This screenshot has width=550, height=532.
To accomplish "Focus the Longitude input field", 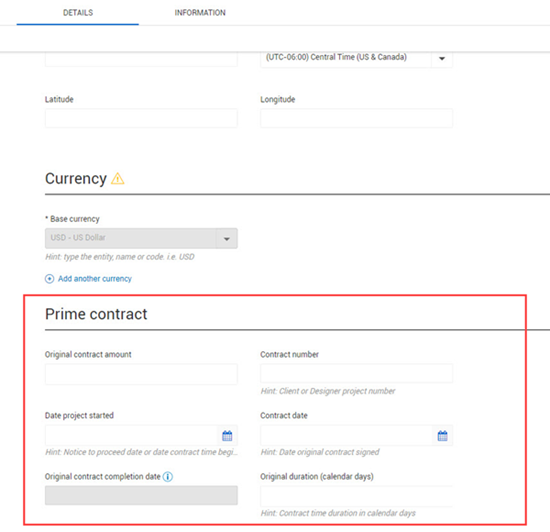I will point(356,118).
